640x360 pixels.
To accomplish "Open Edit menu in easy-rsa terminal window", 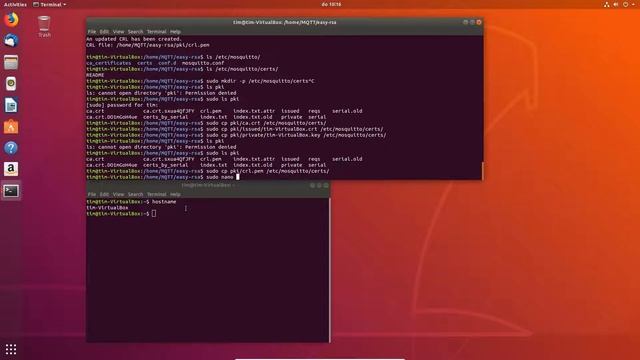I will (104, 31).
